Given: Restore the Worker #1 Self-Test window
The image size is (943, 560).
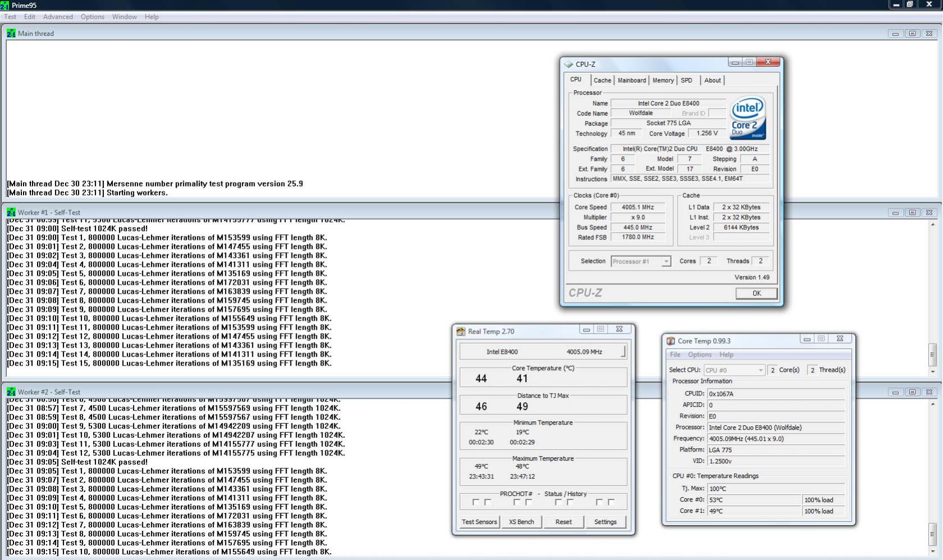Looking at the screenshot, I should (912, 212).
